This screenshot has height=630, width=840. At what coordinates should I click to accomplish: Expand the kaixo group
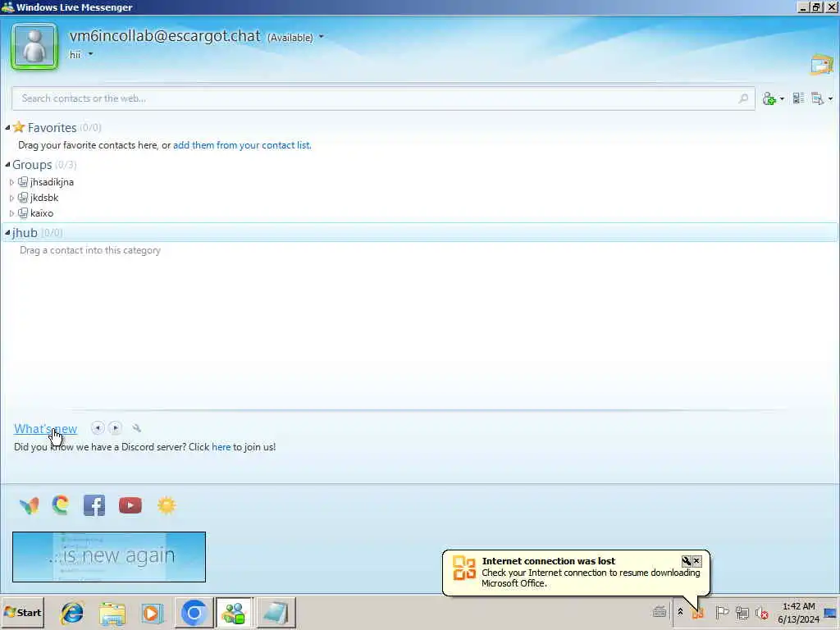[x=11, y=213]
